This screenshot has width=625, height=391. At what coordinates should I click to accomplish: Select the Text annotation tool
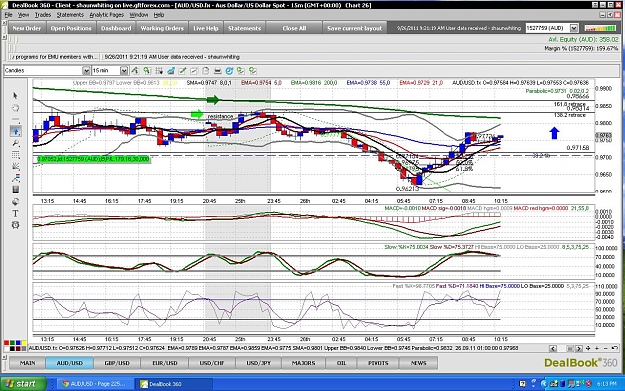point(15,213)
